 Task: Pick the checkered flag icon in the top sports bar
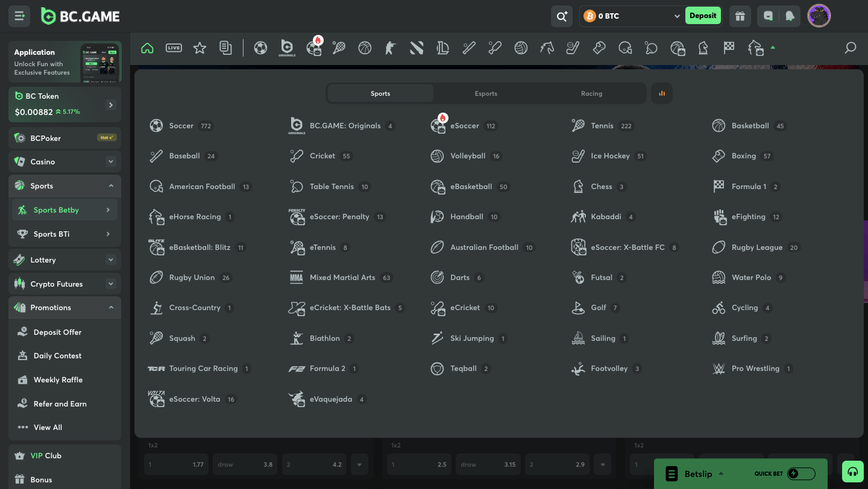729,48
